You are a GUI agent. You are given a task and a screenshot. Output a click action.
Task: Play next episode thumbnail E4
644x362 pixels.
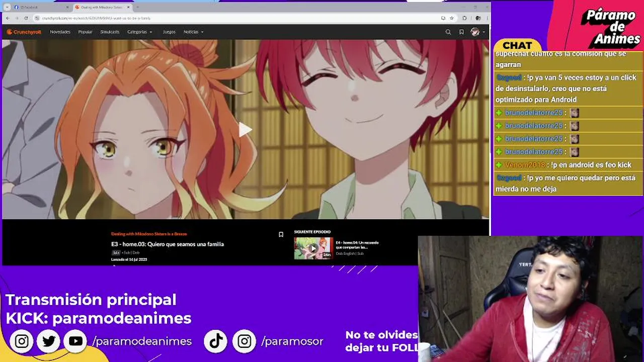point(313,248)
